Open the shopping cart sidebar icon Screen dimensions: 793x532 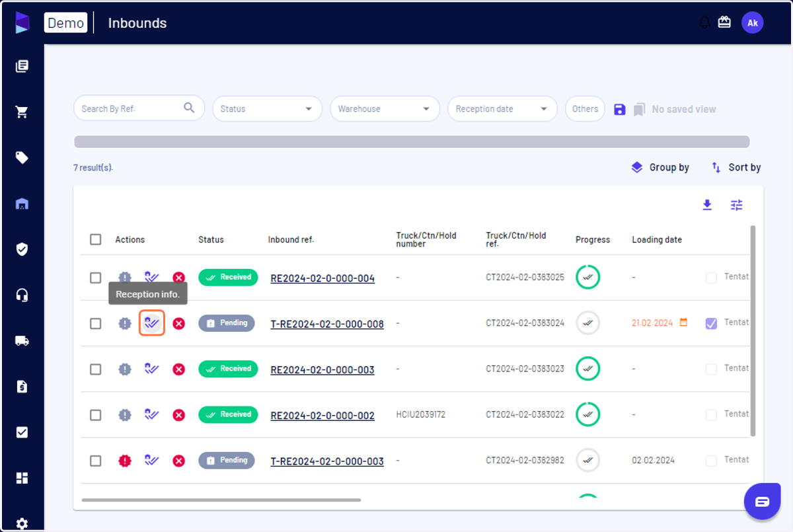(22, 112)
